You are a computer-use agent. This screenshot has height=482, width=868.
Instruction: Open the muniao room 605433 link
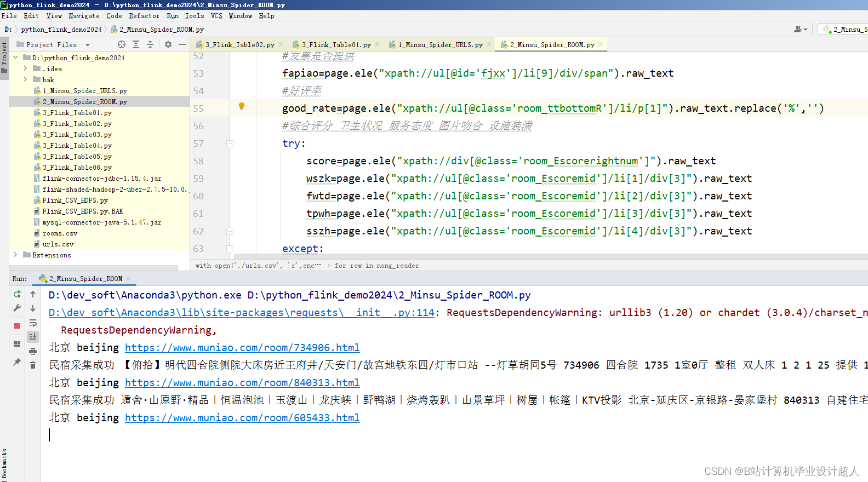[x=242, y=418]
